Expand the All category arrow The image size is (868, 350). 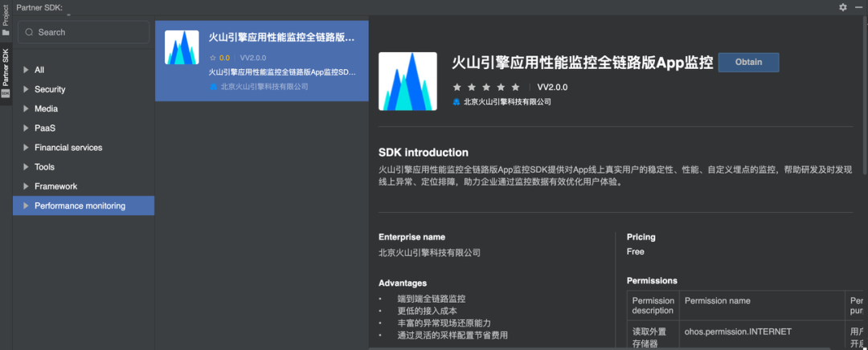point(26,70)
